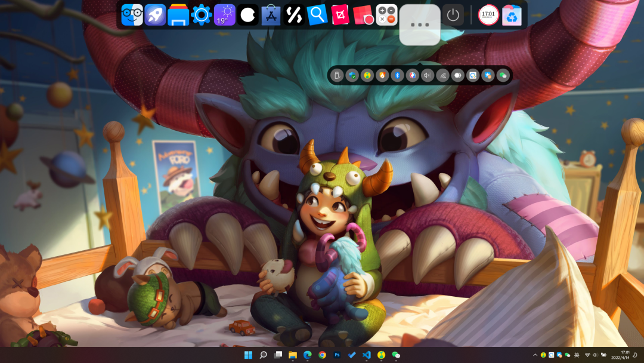
Task: Open Task View on the taskbar
Action: (x=278, y=355)
